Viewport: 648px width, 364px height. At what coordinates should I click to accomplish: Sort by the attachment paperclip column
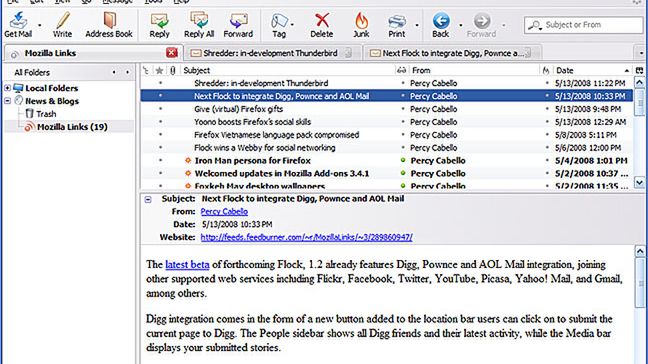click(173, 71)
